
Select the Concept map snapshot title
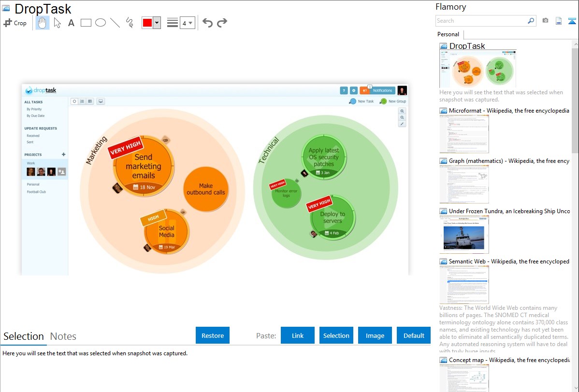[x=509, y=360]
